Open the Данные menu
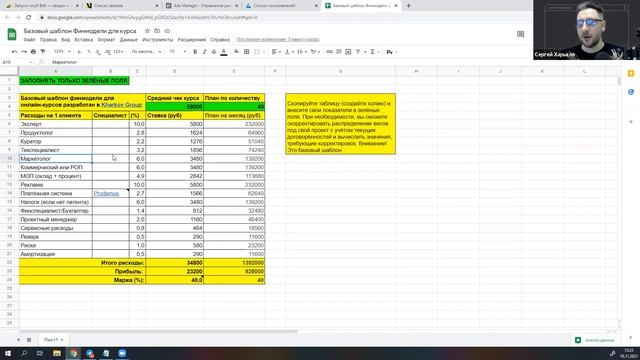This screenshot has height=360, width=640. click(129, 40)
